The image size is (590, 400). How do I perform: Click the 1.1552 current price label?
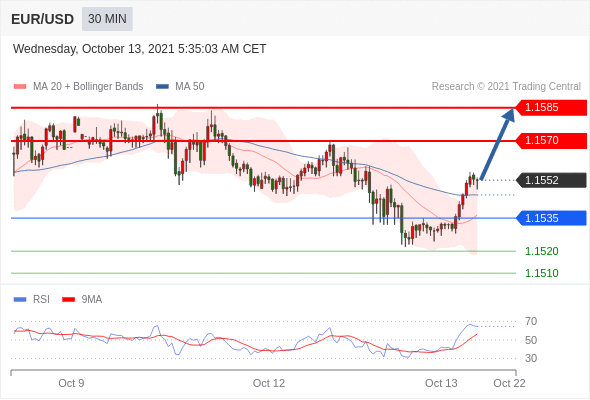[x=551, y=180]
